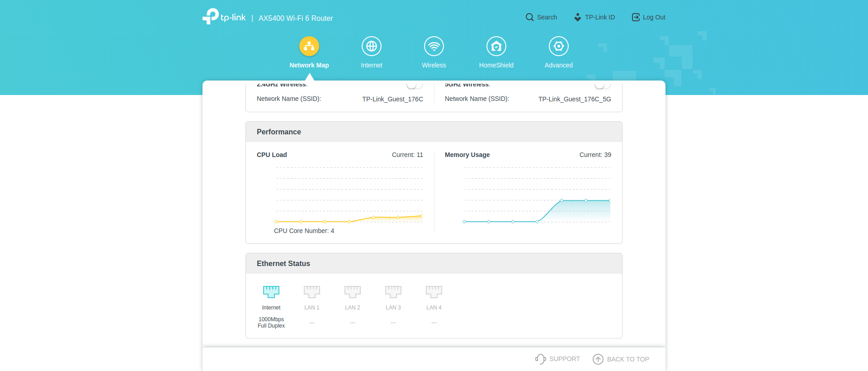Select the LAN 4 port icon
This screenshot has height=371, width=868.
(434, 292)
